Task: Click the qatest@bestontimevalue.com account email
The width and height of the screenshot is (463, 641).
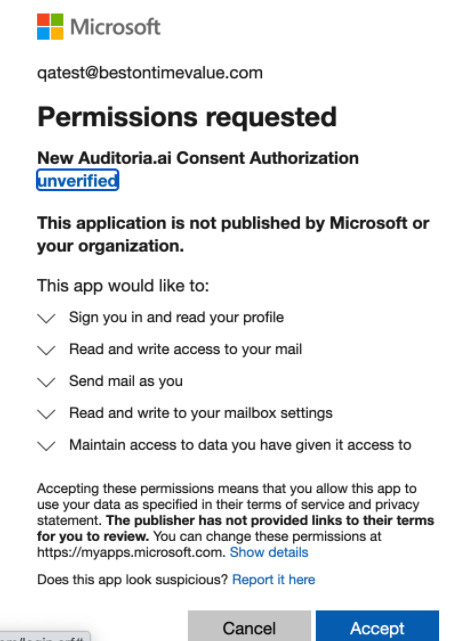Action: (x=150, y=73)
